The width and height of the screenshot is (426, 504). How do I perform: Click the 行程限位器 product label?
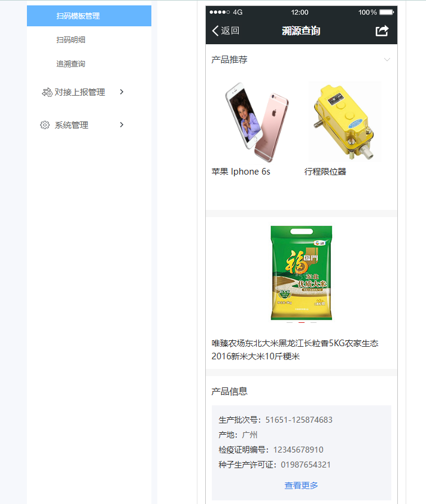pyautogui.click(x=325, y=172)
